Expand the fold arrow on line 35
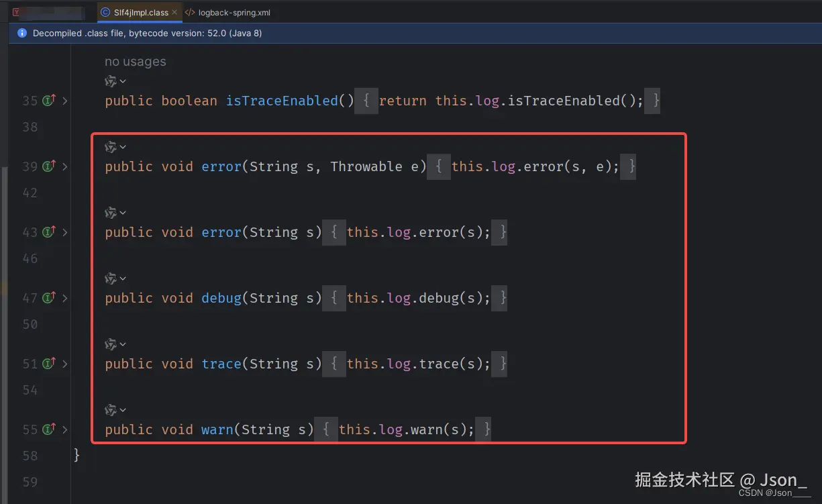822x504 pixels. point(65,101)
